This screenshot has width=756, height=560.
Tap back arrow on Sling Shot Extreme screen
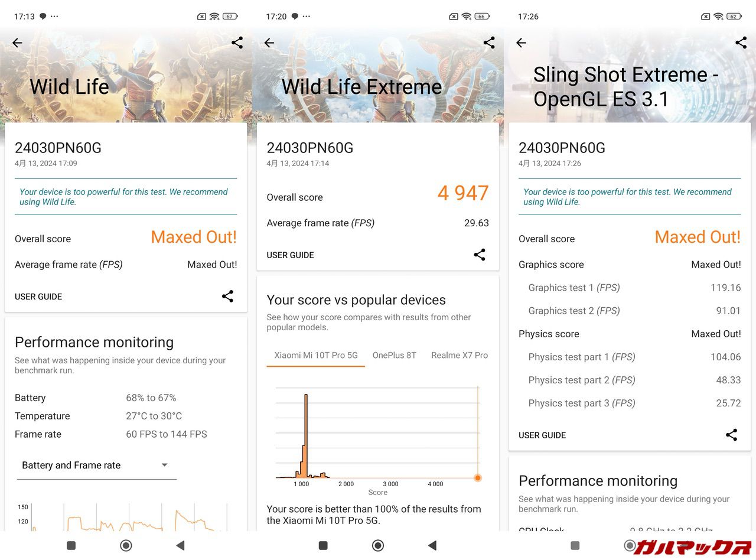[521, 43]
